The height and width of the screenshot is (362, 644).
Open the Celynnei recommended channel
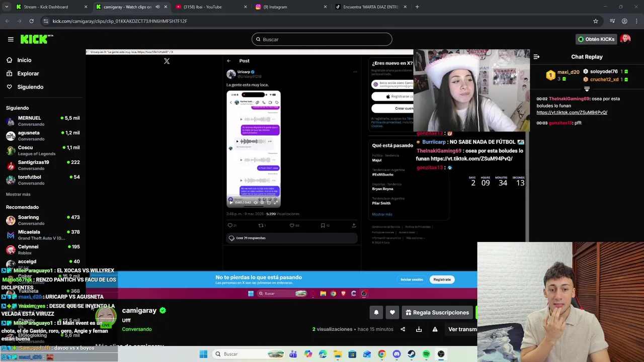pos(43,249)
